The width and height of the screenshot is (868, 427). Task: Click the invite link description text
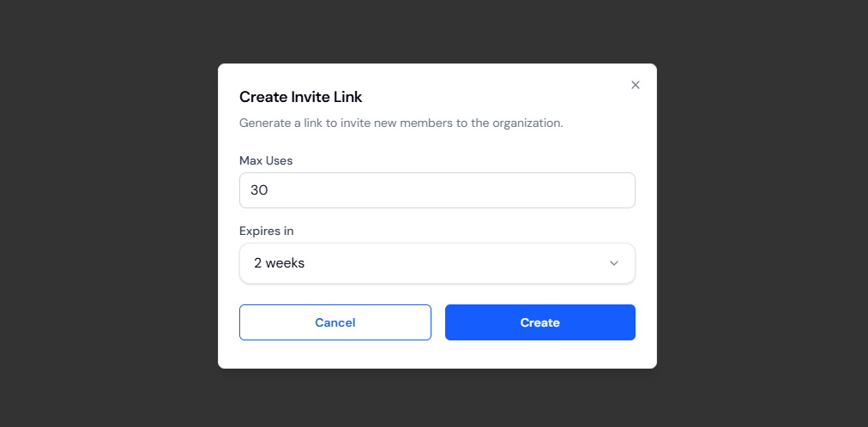pos(401,123)
